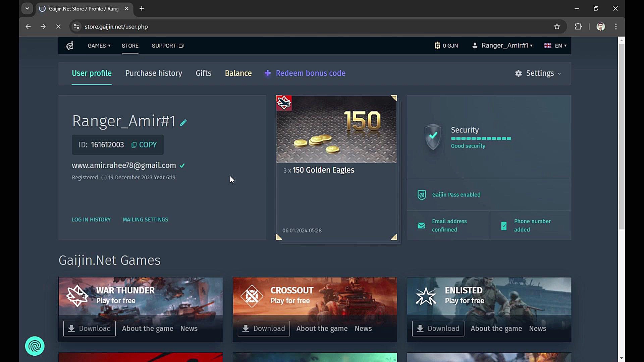Image resolution: width=644 pixels, height=362 pixels.
Task: Open LOG IN HISTORY link
Action: [x=91, y=220]
